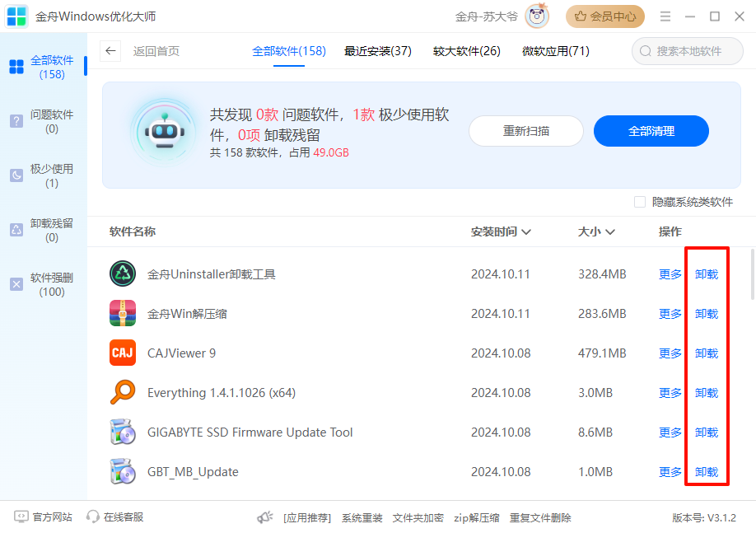Screen dimensions: 756x533
Task: Click the back arrow button
Action: point(110,50)
